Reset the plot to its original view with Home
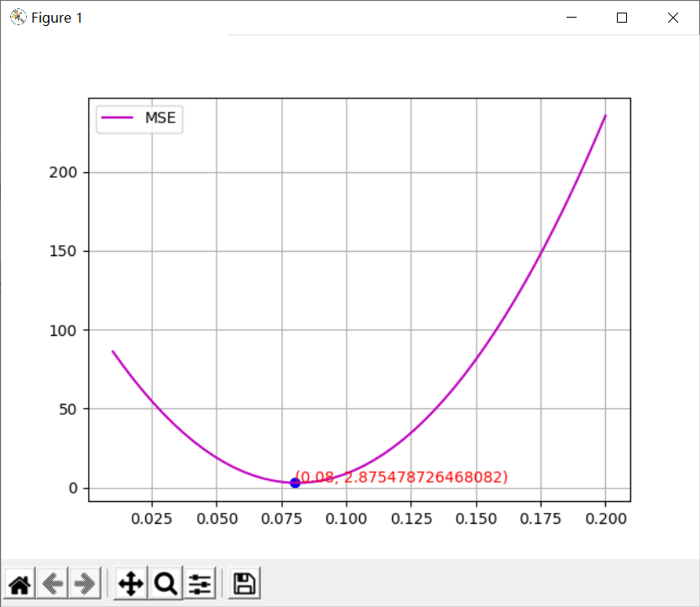Viewport: 700px width, 607px height. tap(19, 583)
